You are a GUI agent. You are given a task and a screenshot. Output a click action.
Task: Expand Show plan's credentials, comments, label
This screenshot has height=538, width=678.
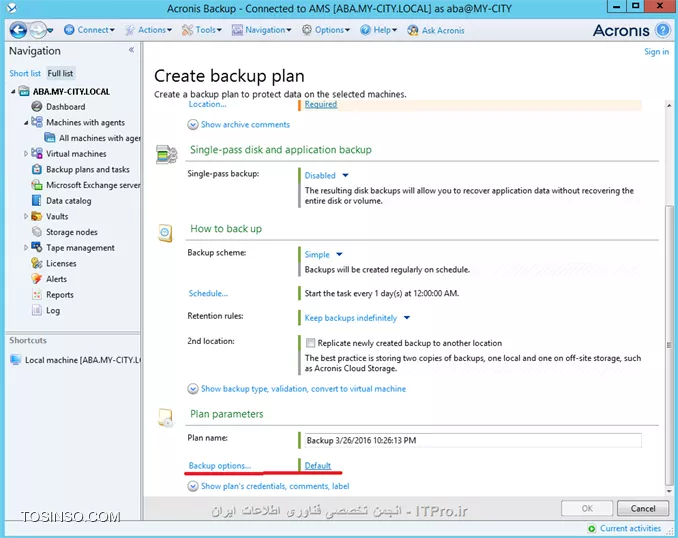[x=269, y=486]
